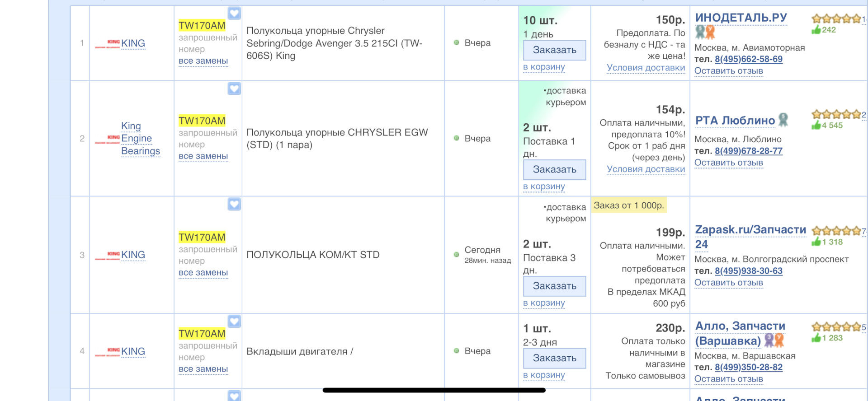This screenshot has width=868, height=401.
Task: Order the 150р. part from ИНОДЕТАЛЬ.РУ
Action: [x=554, y=50]
